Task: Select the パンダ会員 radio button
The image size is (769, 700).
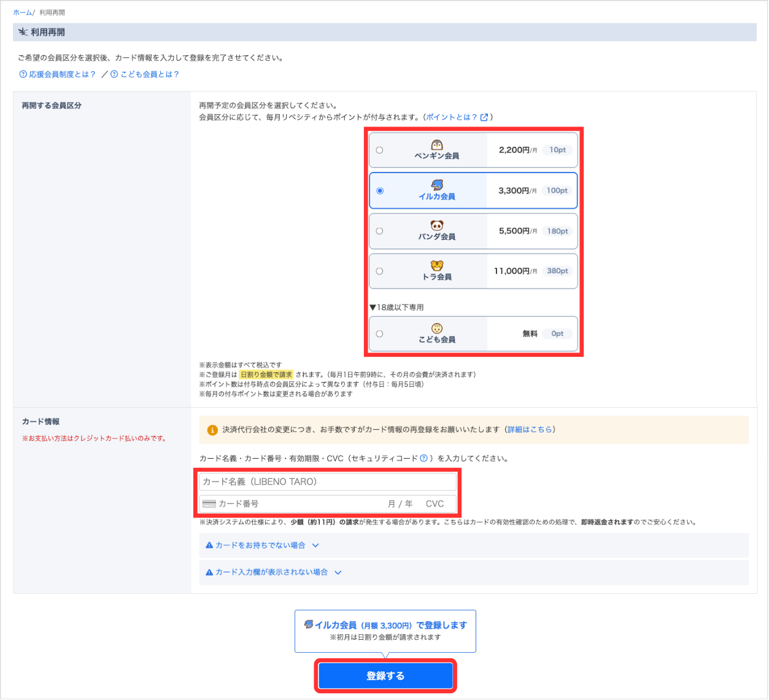Action: click(x=379, y=231)
